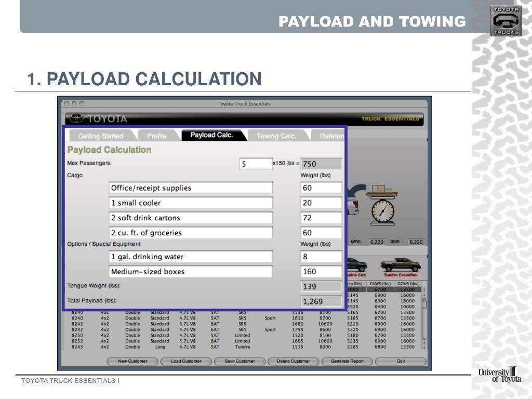Click the groceries weight field
532x399 pixels.
(x=321, y=233)
